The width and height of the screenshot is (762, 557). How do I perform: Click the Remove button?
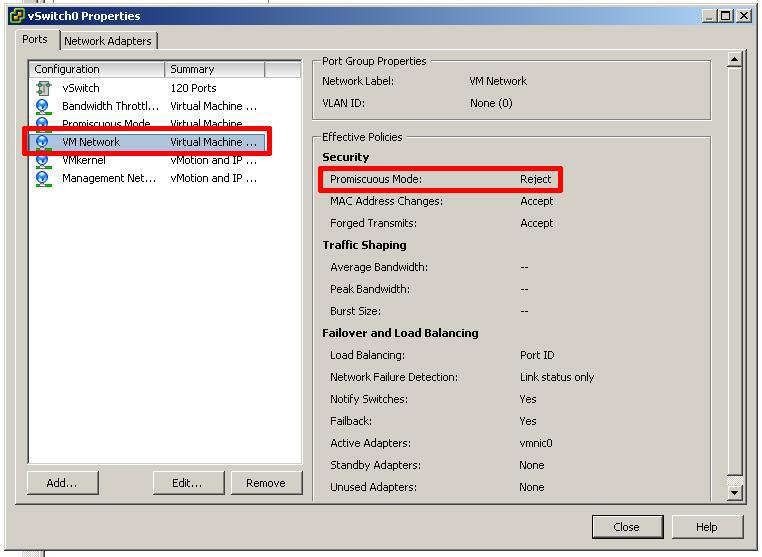pos(266,483)
